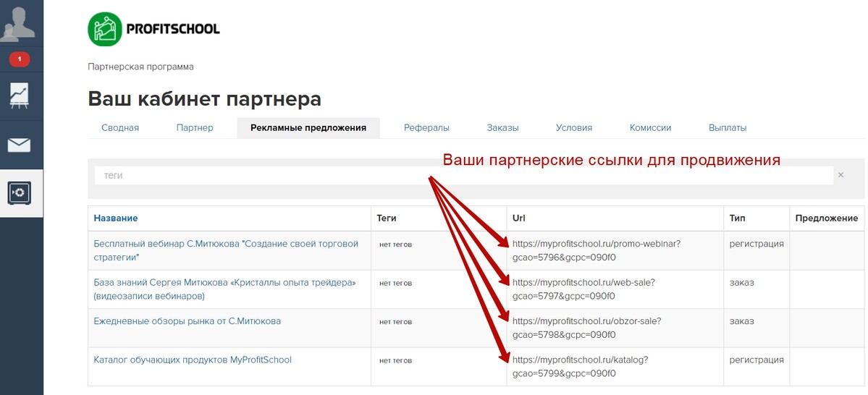Open the Рефералы tab
The width and height of the screenshot is (868, 395).
click(427, 128)
